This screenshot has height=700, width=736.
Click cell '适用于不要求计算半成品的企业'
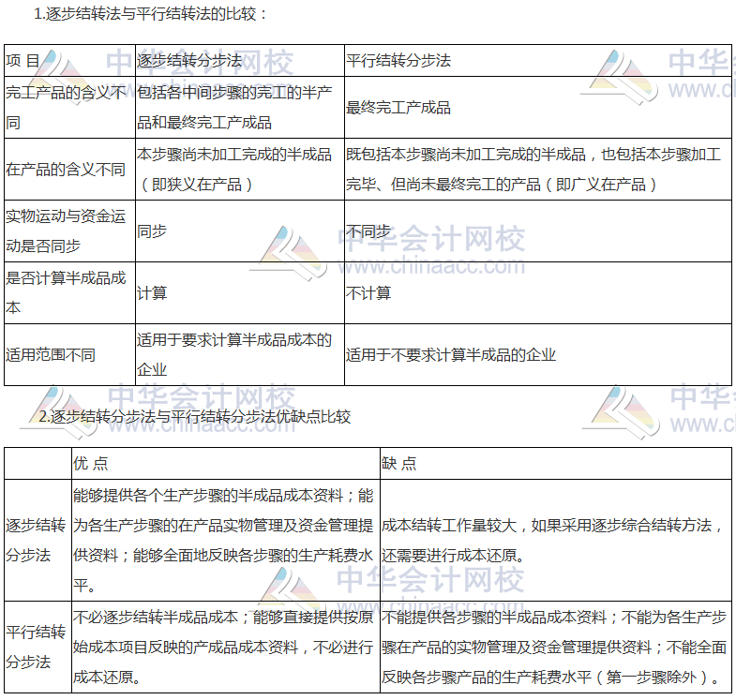(x=538, y=355)
